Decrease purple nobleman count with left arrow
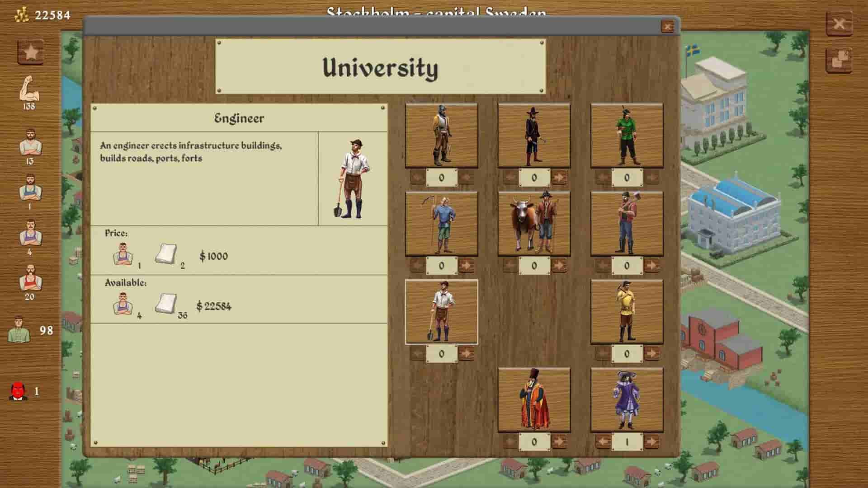The height and width of the screenshot is (488, 868). coord(603,441)
